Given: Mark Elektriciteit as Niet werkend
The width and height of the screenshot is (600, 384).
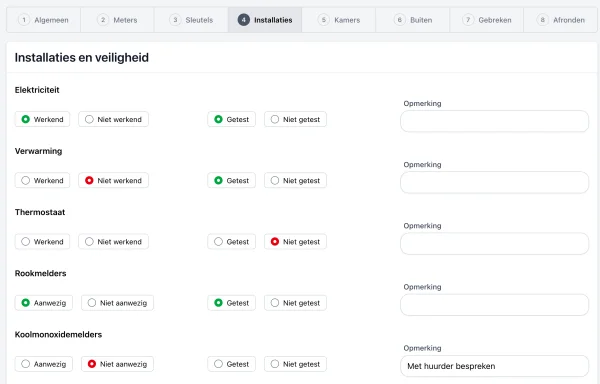Looking at the screenshot, I should pyautogui.click(x=113, y=119).
